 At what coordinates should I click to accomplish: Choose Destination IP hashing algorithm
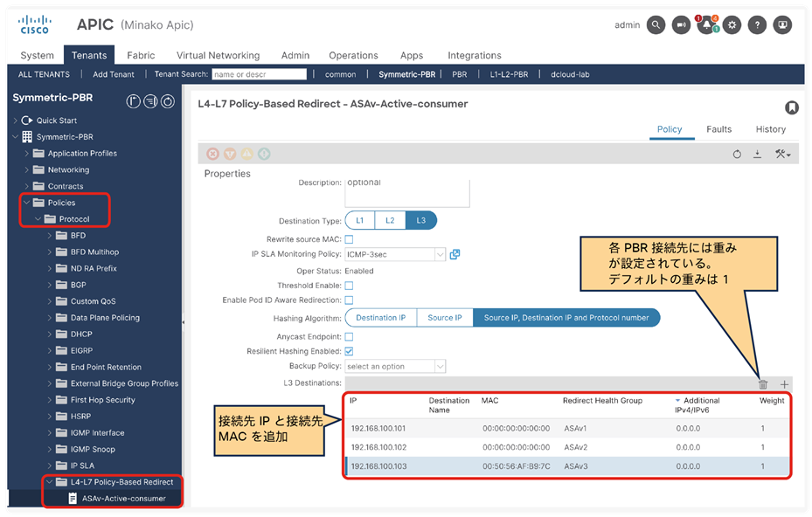tap(380, 318)
